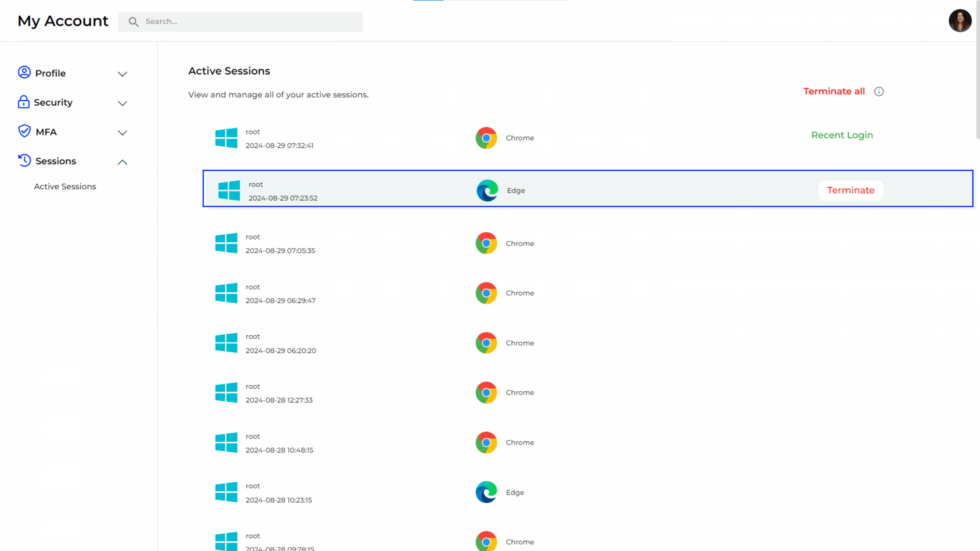Click Chrome icon of 12:27:33 session
Image resolution: width=980 pixels, height=551 pixels.
486,393
